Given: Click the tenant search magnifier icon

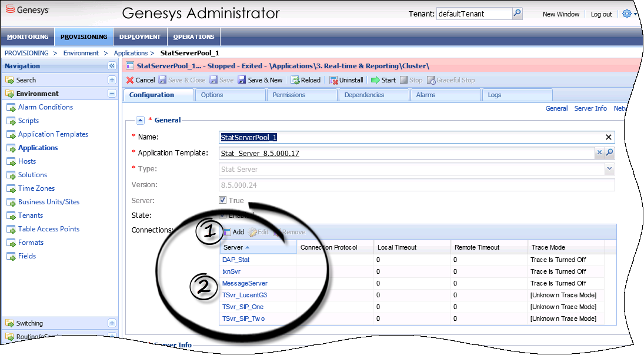Looking at the screenshot, I should click(517, 14).
